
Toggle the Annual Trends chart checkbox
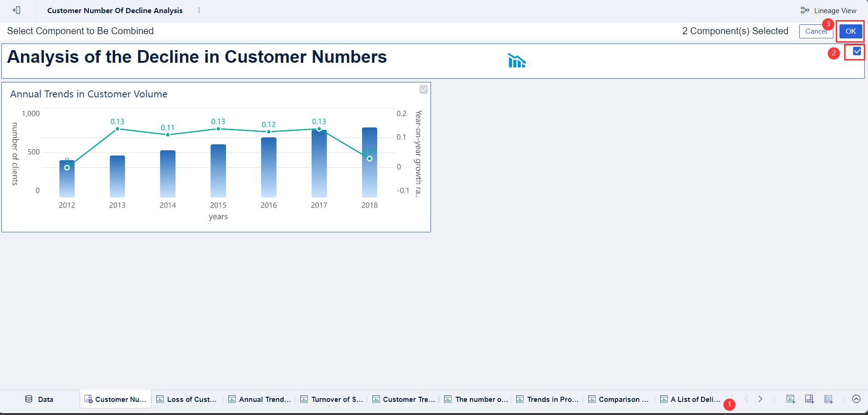tap(423, 89)
